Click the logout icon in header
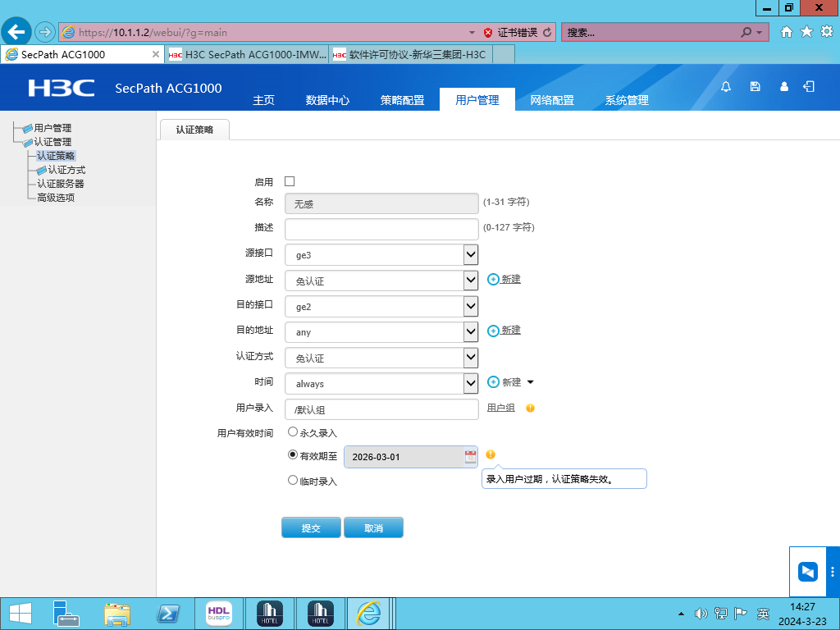Image resolution: width=840 pixels, height=630 pixels. (x=810, y=87)
